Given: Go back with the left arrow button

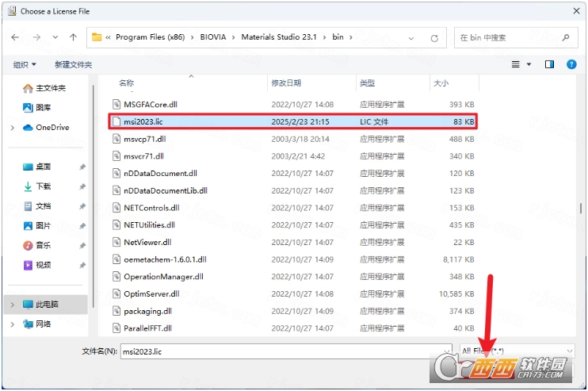Looking at the screenshot, I should pyautogui.click(x=15, y=37).
